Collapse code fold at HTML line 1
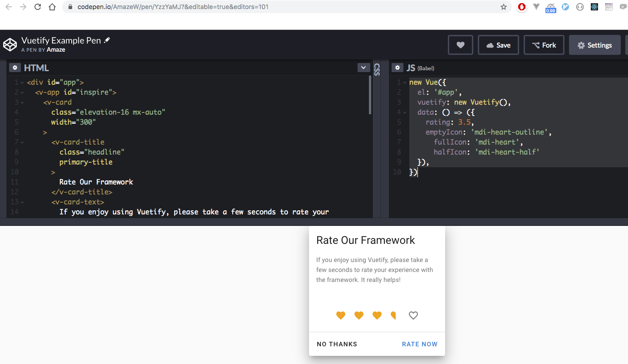The image size is (628, 364). pos(23,83)
